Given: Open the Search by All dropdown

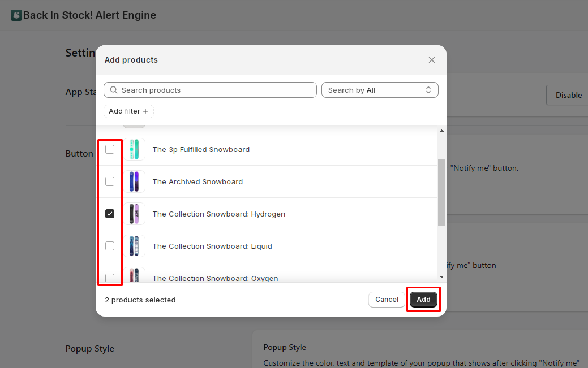Looking at the screenshot, I should [380, 90].
